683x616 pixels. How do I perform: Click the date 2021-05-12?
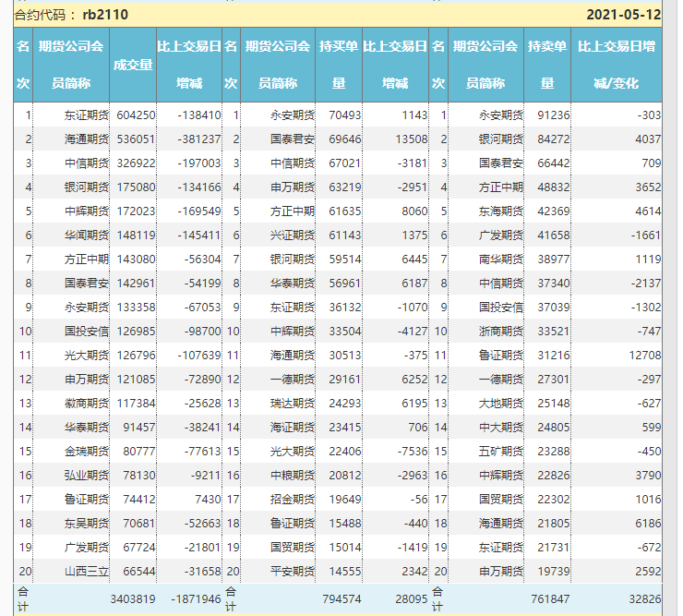point(623,15)
